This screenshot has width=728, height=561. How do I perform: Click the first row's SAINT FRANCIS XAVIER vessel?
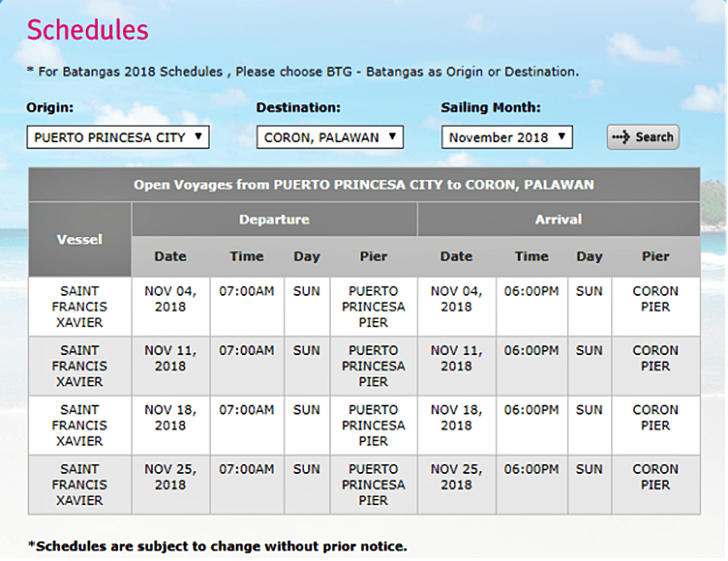pyautogui.click(x=79, y=306)
